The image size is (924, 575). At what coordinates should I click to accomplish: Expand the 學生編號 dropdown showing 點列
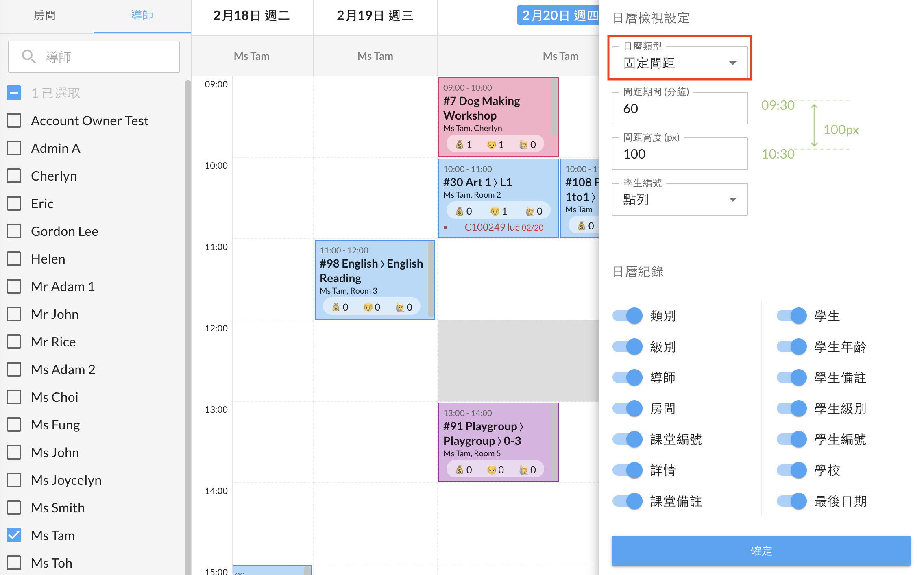tap(679, 199)
